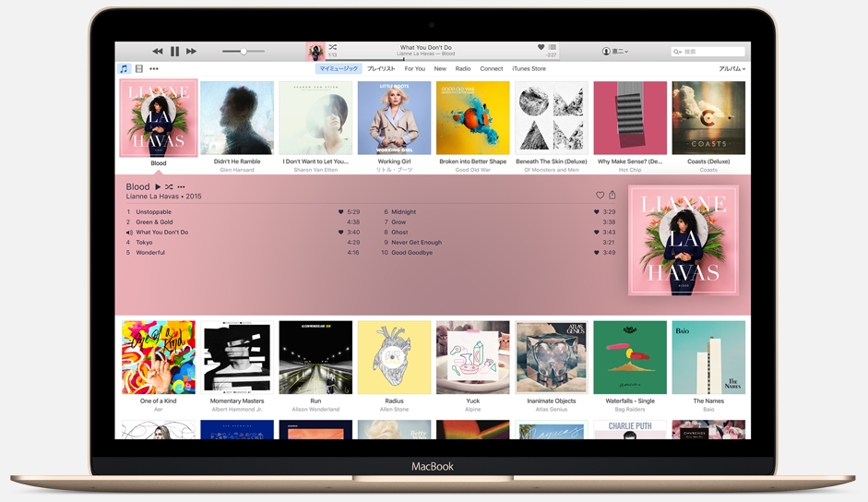868x502 pixels.
Task: Open more media types via the three dots
Action: coord(154,69)
